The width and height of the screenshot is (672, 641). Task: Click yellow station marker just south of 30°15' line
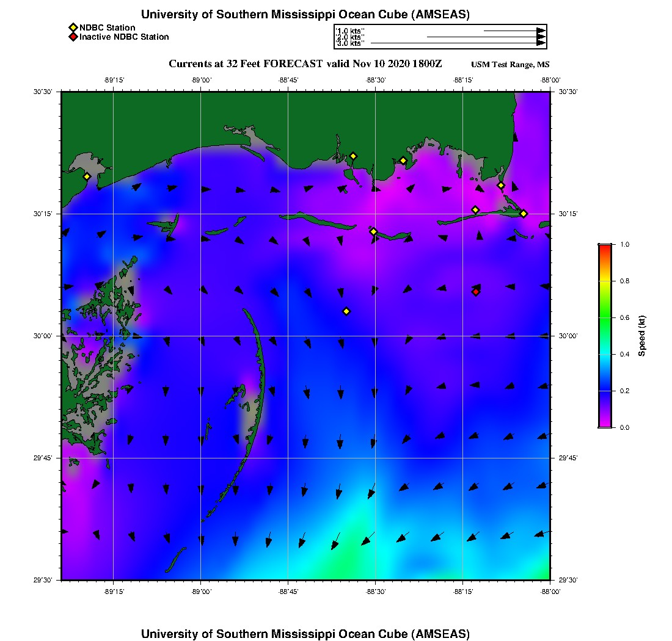tap(374, 231)
